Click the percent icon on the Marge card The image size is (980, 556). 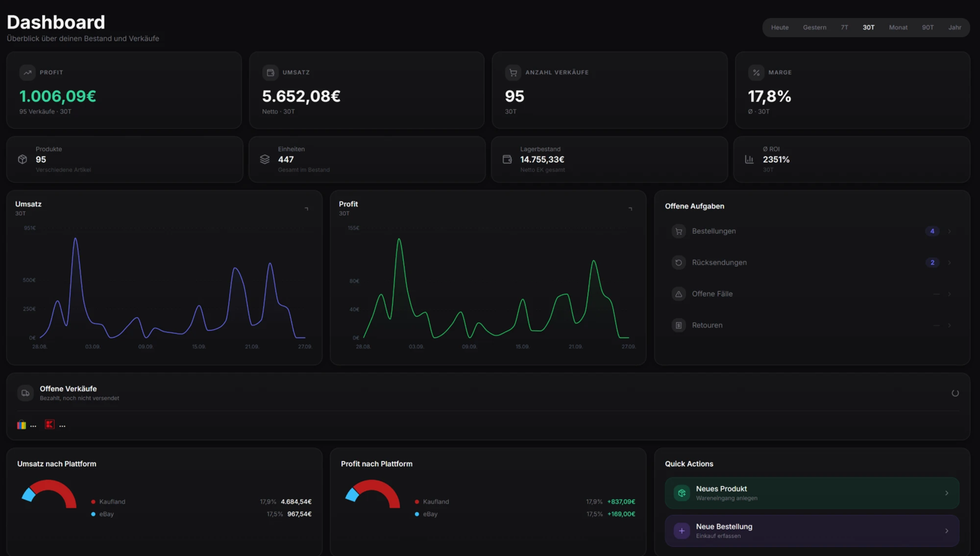click(x=756, y=72)
